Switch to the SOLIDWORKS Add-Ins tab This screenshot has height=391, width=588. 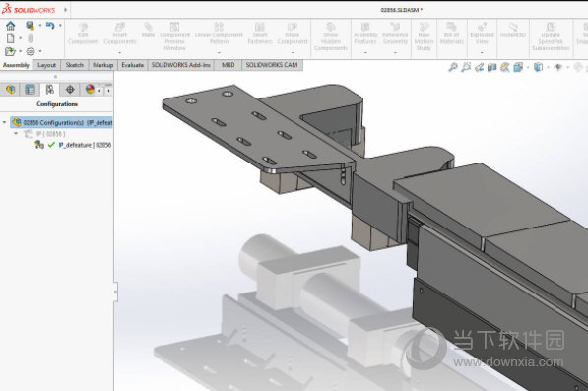pyautogui.click(x=181, y=65)
